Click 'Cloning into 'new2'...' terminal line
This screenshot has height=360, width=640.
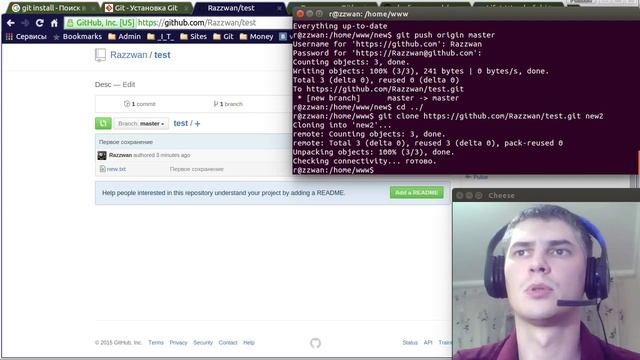tap(342, 125)
